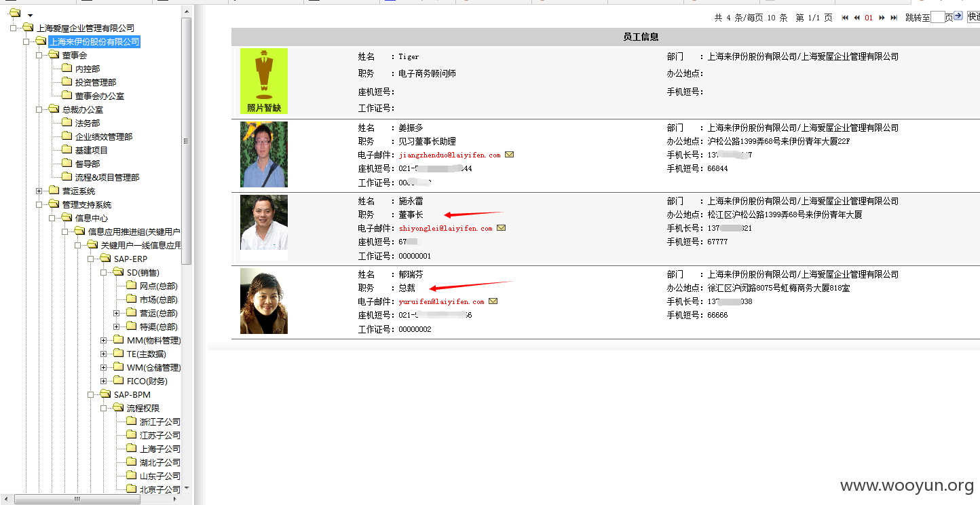Select the 流程权限 tree item
The image size is (980, 505).
pos(143,408)
